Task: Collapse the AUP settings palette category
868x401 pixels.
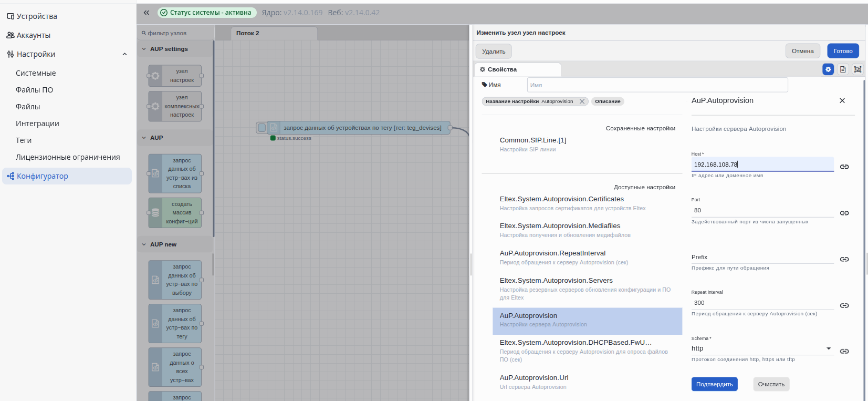Action: pyautogui.click(x=144, y=49)
